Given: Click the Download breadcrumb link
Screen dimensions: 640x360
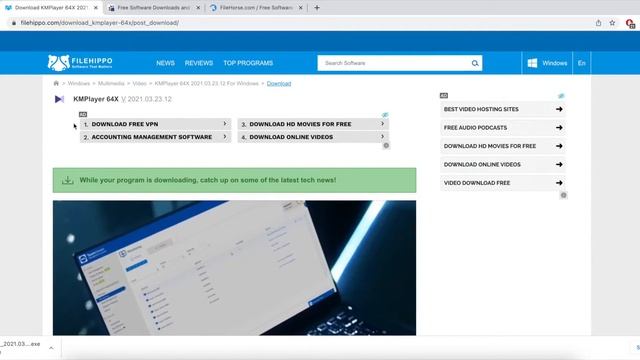Looking at the screenshot, I should 279,83.
